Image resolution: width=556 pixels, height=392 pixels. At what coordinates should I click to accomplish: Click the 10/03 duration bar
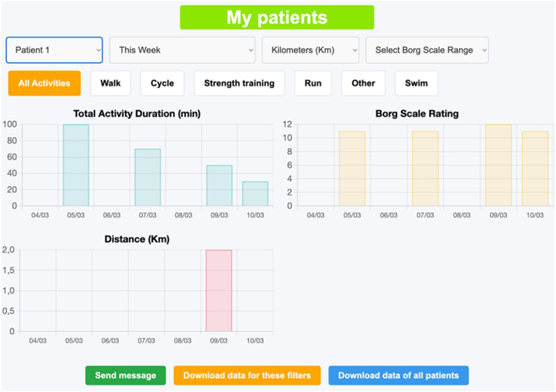point(255,193)
